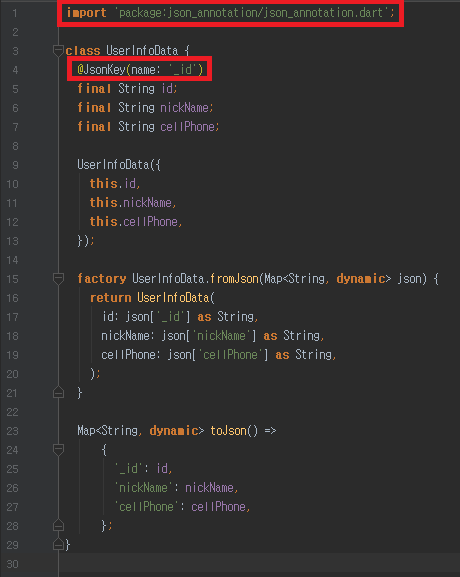The image size is (460, 577).
Task: Click the 'cellPhone' key in the toJson map
Action: click(146, 507)
